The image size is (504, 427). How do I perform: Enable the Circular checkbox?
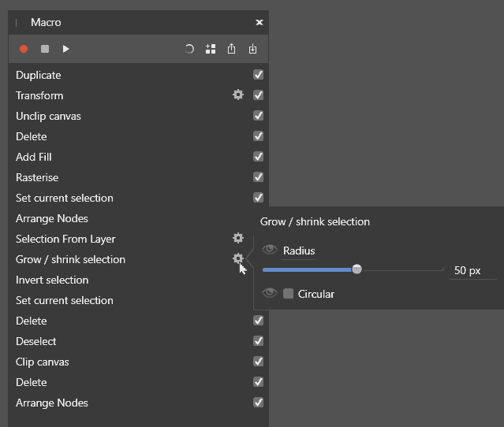coord(289,294)
